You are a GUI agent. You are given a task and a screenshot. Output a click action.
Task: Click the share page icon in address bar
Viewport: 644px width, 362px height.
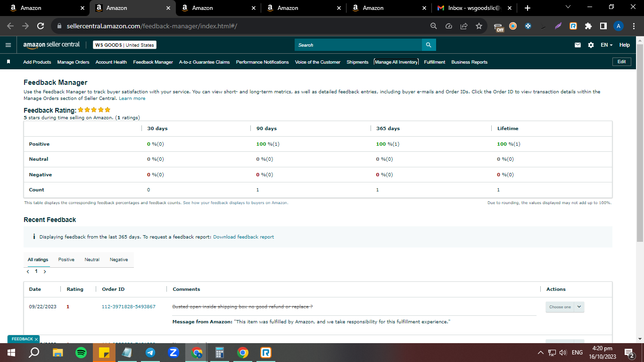point(464,26)
